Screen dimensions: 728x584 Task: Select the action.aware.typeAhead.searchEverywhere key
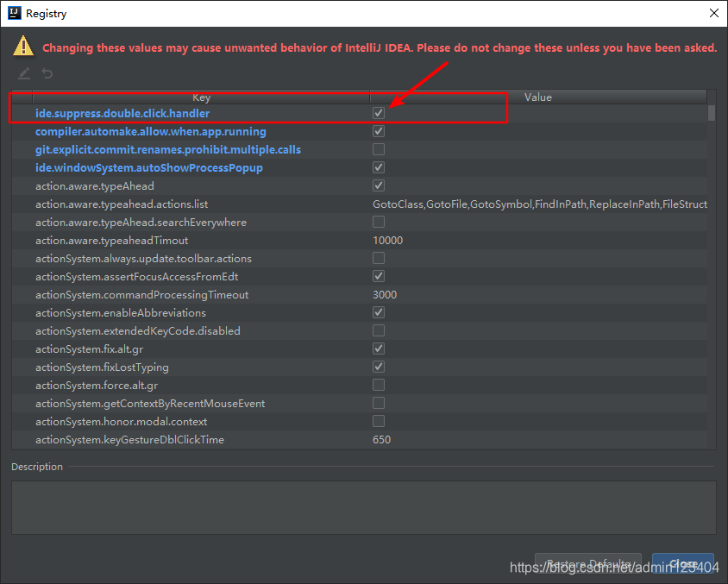click(x=141, y=222)
